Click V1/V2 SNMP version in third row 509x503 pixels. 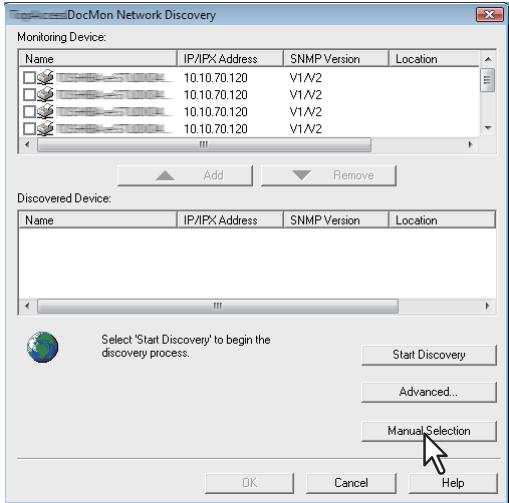(306, 112)
